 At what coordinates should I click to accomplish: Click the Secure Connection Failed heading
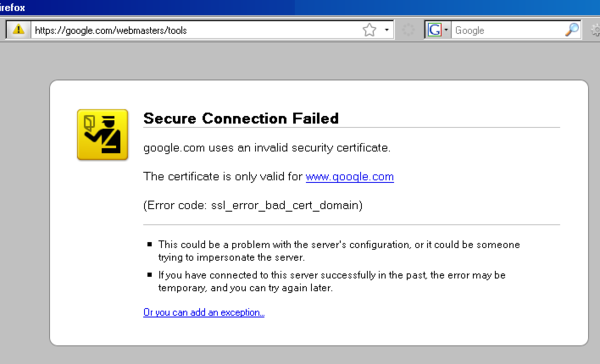(x=241, y=118)
